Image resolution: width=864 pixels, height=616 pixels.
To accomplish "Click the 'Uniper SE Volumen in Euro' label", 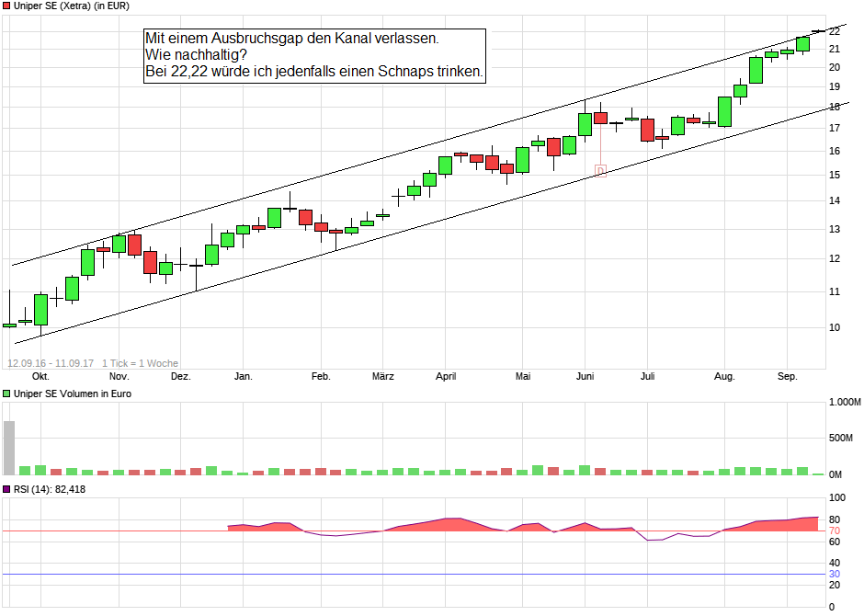I will pos(73,394).
